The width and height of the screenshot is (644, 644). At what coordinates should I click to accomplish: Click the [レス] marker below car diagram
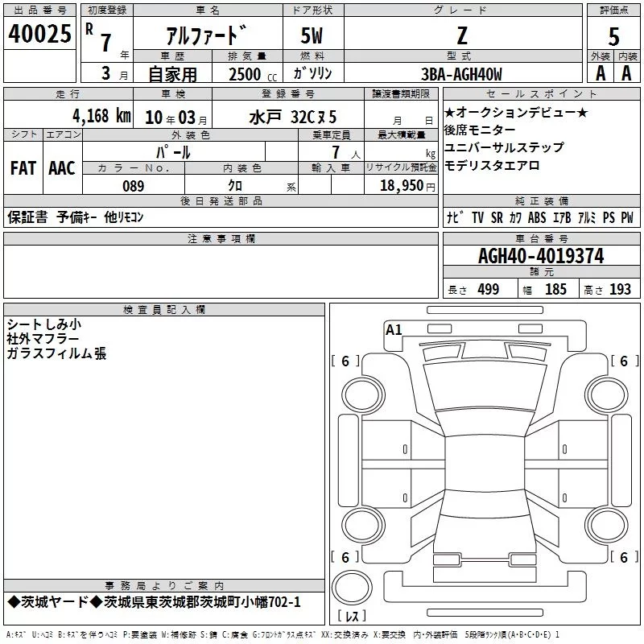pyautogui.click(x=352, y=617)
